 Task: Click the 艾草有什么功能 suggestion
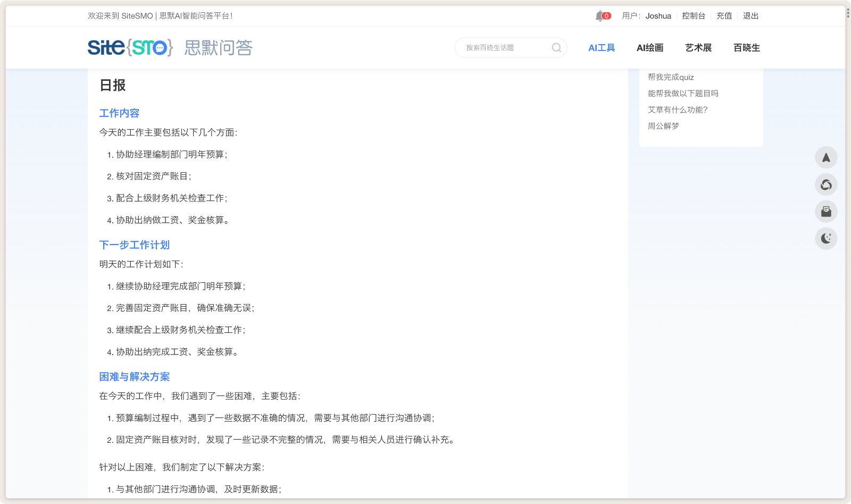(678, 110)
